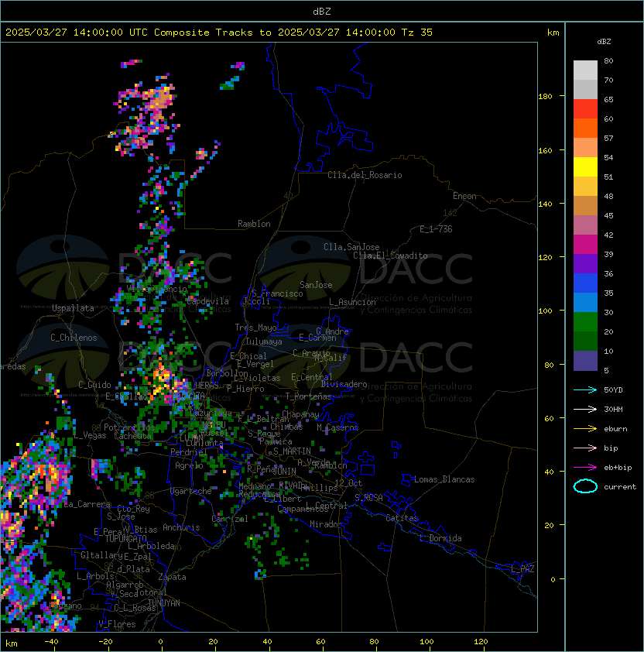Click the 'Agrelo' map label
Image resolution: width=644 pixels, height=652 pixels.
tap(189, 465)
